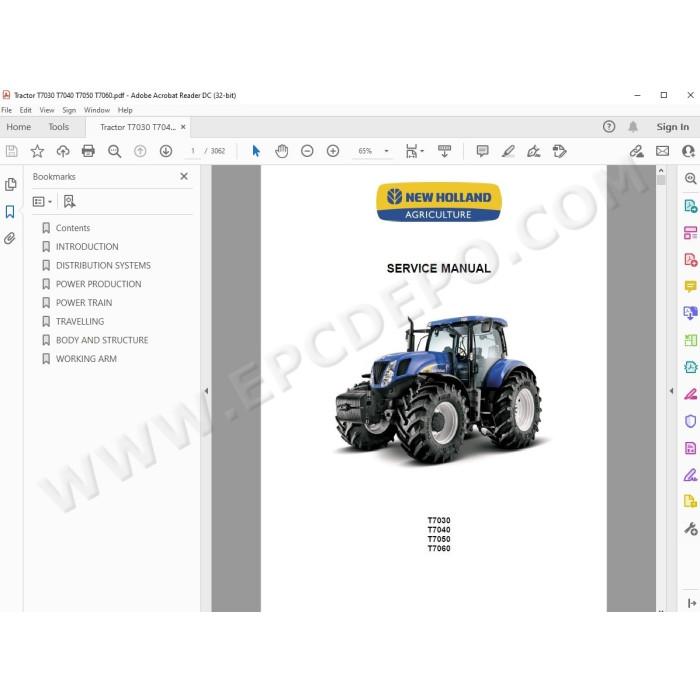Open the WORKING ARM bookmark

(86, 359)
